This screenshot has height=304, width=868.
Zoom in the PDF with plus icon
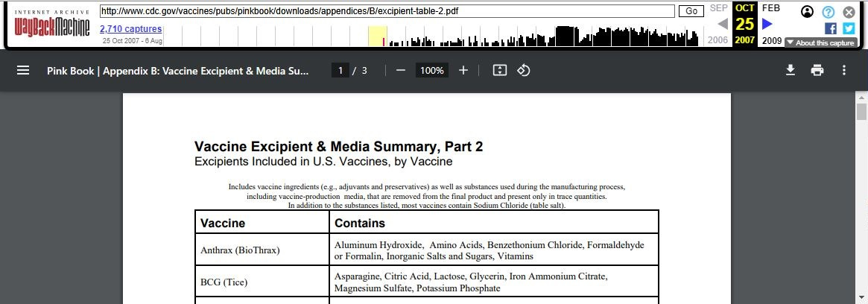click(463, 70)
